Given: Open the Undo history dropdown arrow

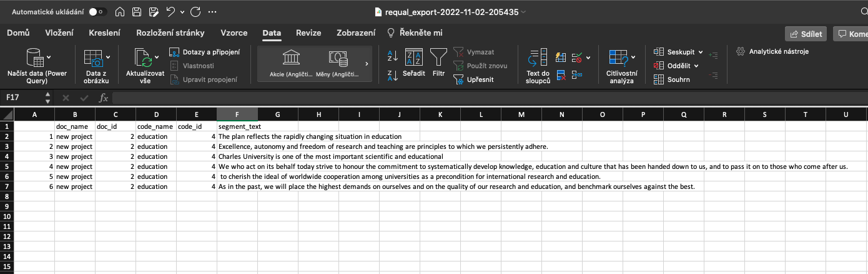Looking at the screenshot, I should click(x=182, y=12).
